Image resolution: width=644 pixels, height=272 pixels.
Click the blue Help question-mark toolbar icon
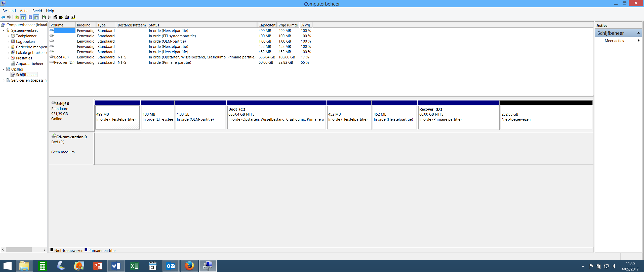(30, 17)
